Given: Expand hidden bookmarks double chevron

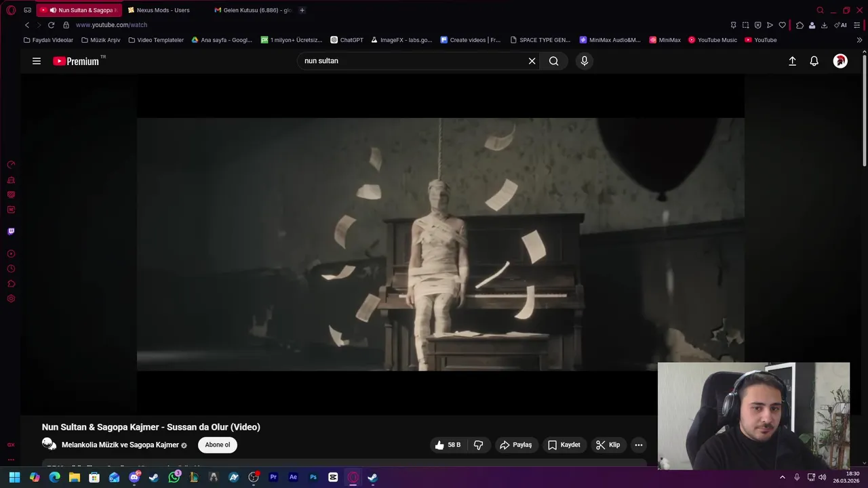Looking at the screenshot, I should pos(859,40).
